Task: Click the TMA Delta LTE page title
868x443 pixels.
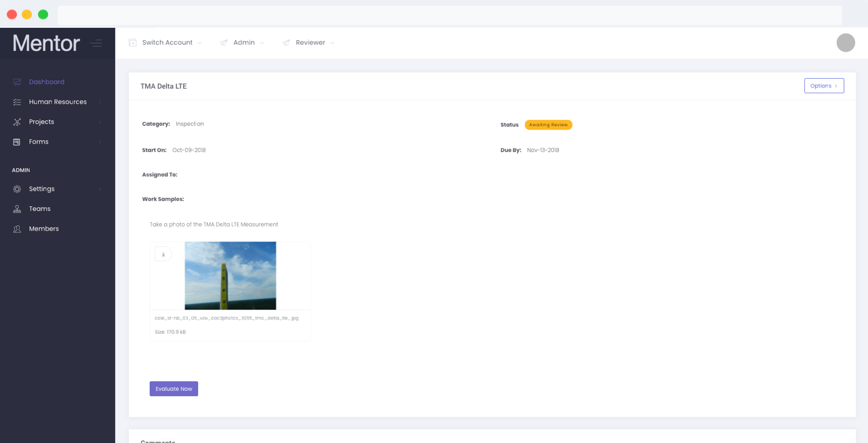Action: (163, 87)
